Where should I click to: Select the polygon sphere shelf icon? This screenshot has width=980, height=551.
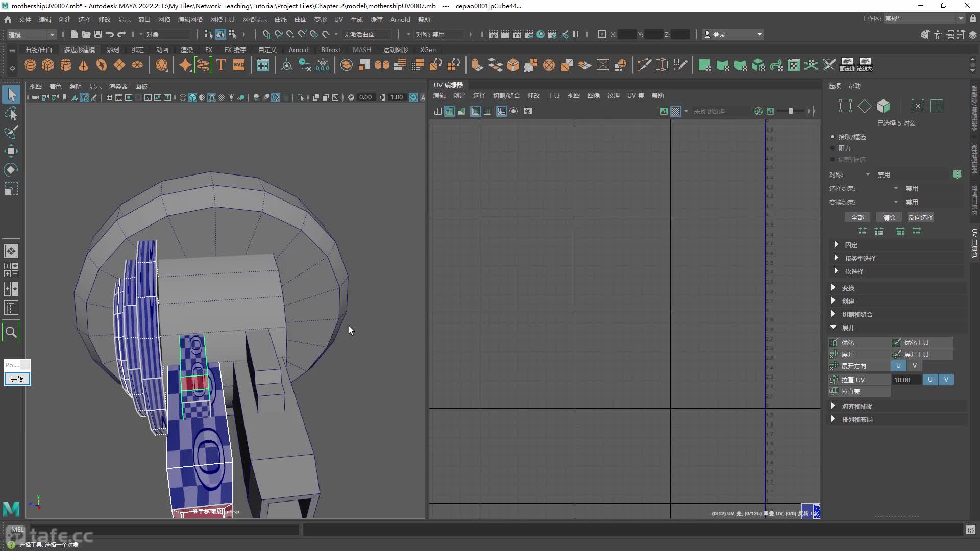click(x=30, y=65)
